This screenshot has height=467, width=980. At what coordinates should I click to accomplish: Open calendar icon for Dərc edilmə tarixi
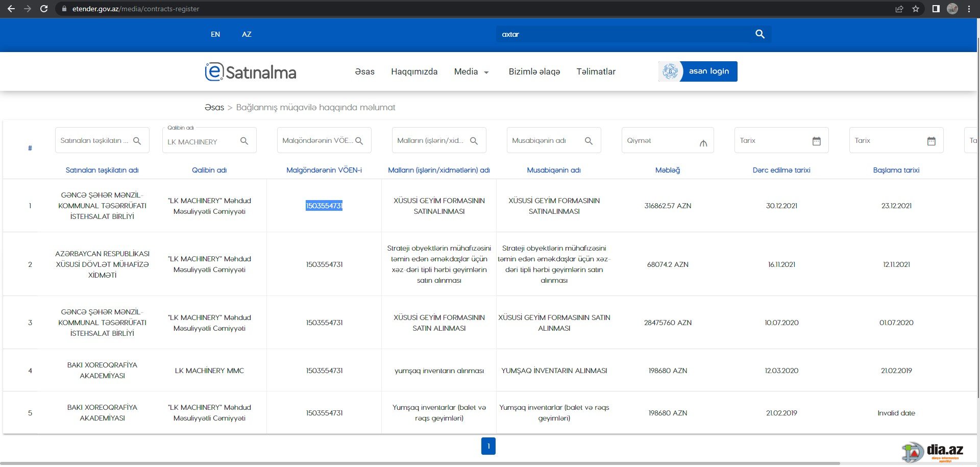817,141
